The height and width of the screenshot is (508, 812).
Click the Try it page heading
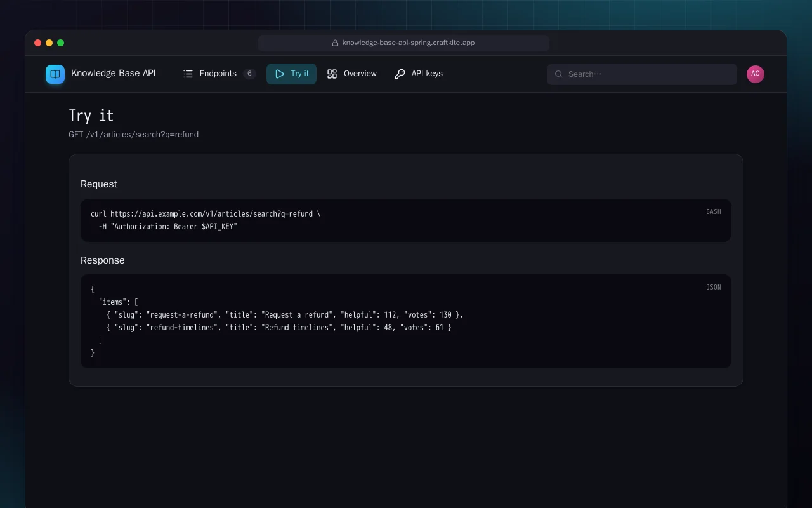91,116
